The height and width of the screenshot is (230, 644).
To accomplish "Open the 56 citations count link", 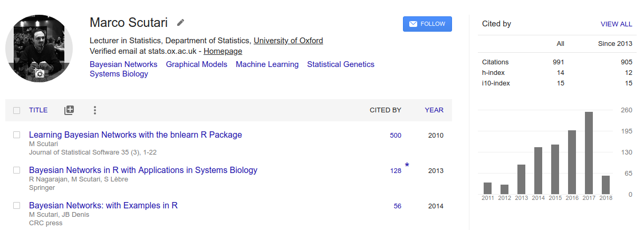I will [x=398, y=206].
